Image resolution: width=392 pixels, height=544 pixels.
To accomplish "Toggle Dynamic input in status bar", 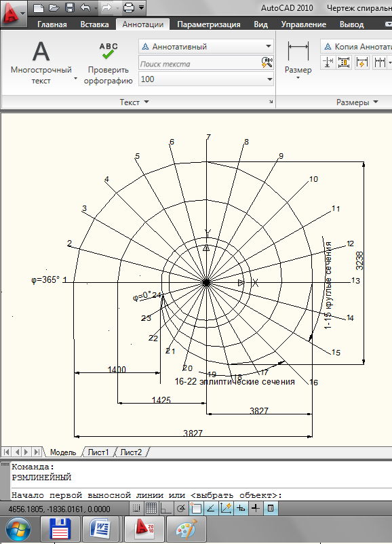I will click(241, 509).
